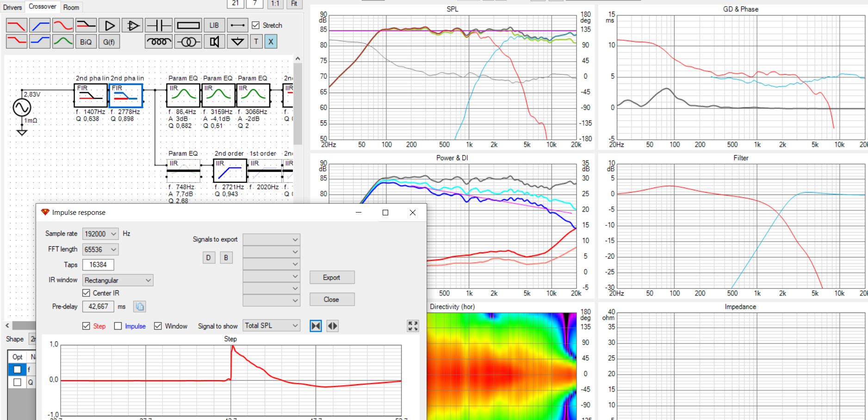Click the expand chart icon in Impulse response
This screenshot has height=420, width=868.
(413, 326)
